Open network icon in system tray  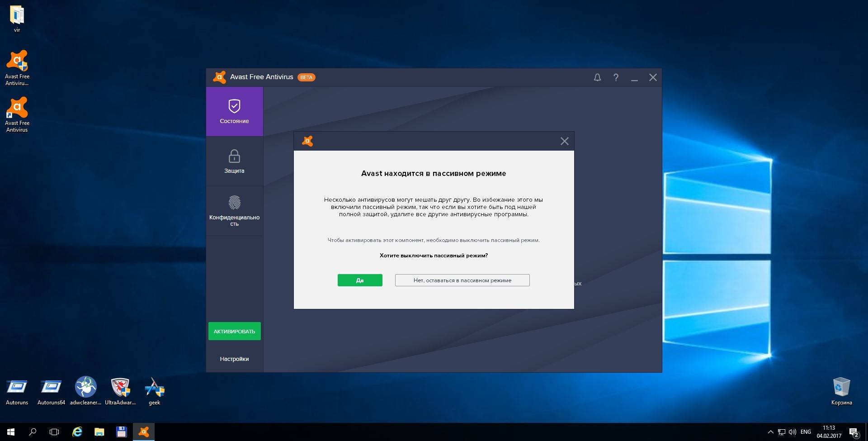tap(782, 432)
